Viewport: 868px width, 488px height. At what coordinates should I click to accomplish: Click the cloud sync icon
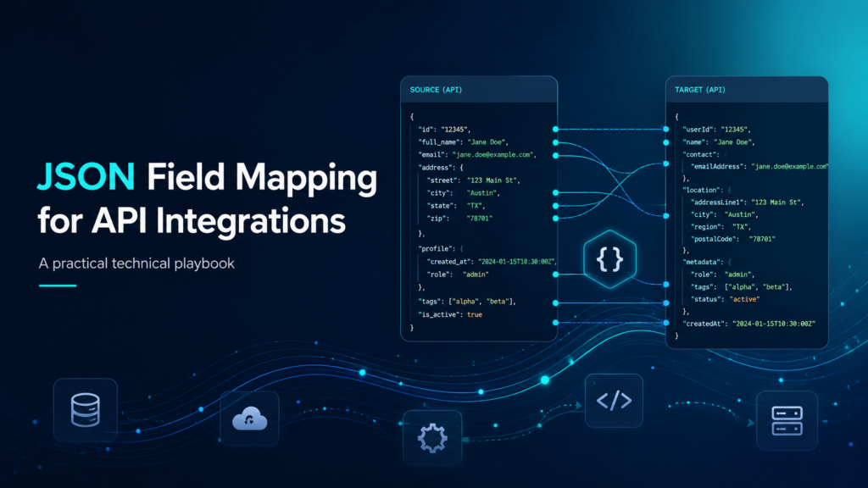(x=250, y=419)
